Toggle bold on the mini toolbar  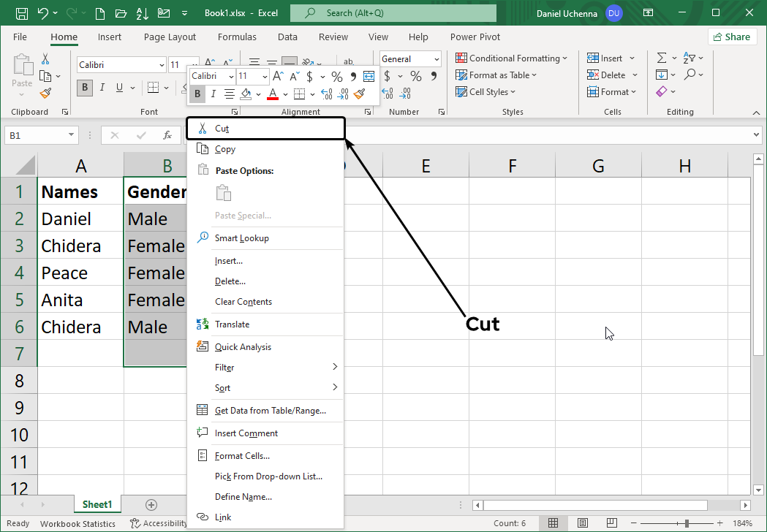197,94
